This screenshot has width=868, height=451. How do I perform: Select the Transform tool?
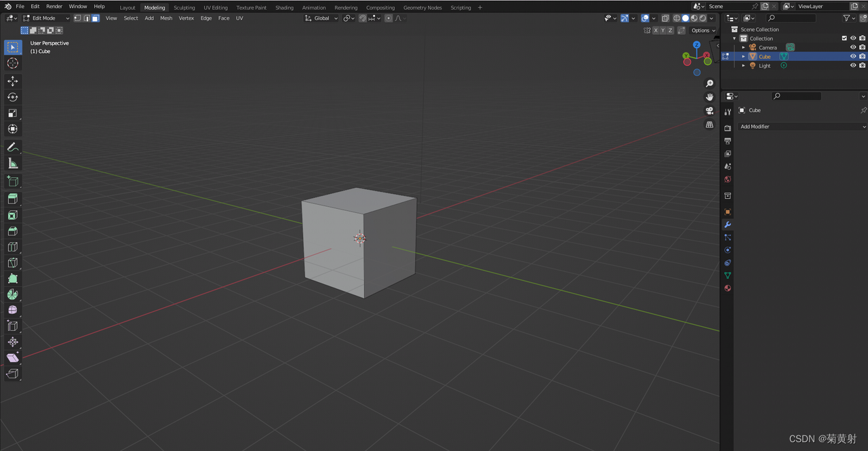[13, 129]
